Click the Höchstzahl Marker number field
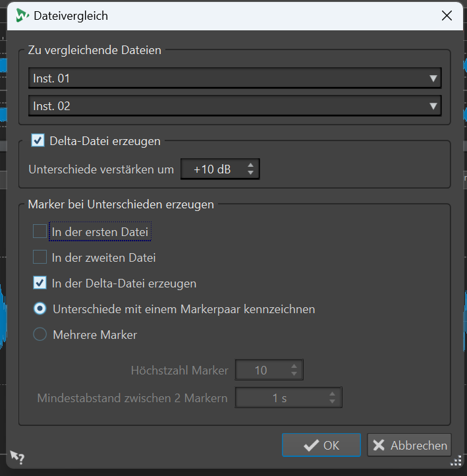Image resolution: width=467 pixels, height=476 pixels. tap(261, 371)
